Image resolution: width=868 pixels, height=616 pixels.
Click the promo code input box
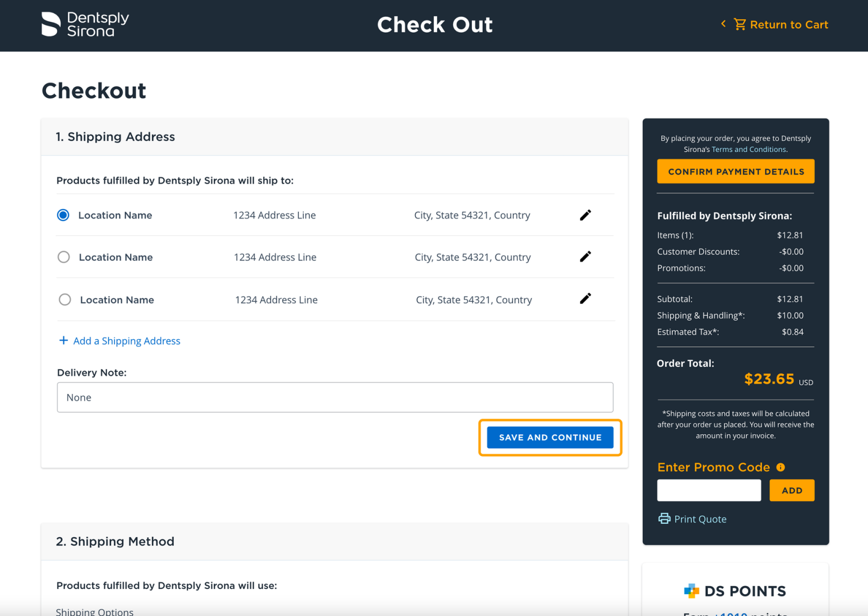(x=709, y=490)
